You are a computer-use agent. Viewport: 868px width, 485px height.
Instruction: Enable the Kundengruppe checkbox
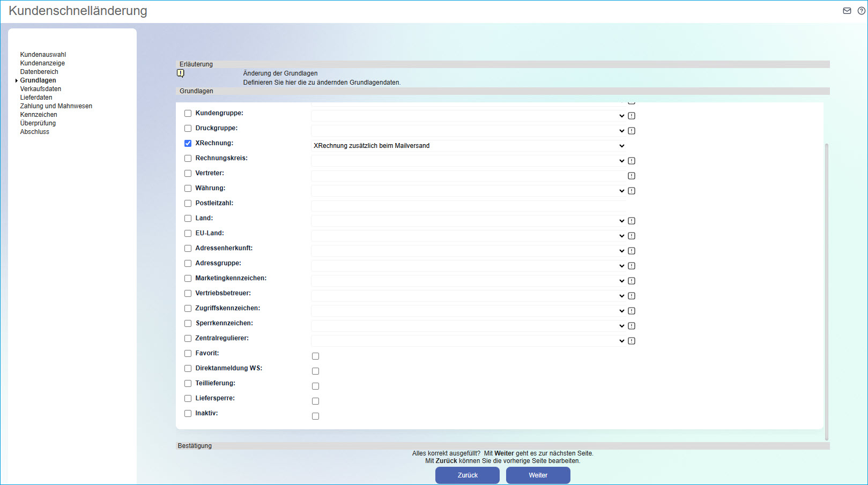tap(188, 113)
